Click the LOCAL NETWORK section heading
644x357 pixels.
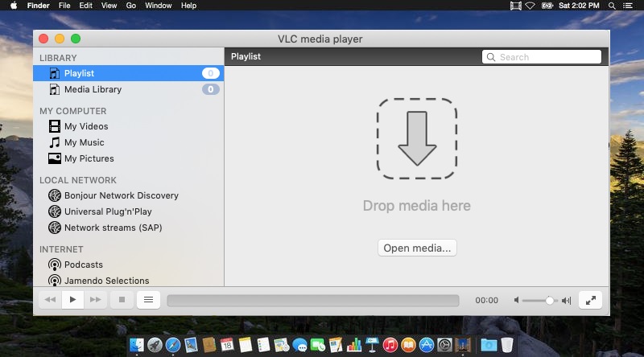coord(77,180)
